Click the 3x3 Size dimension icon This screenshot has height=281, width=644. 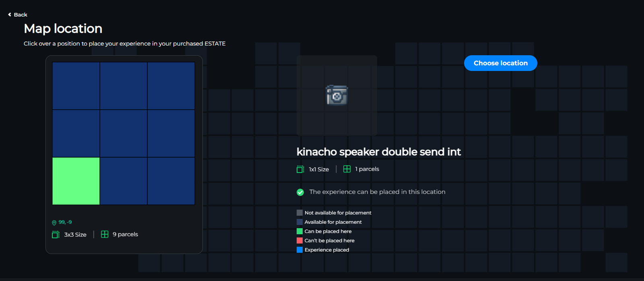tap(56, 235)
